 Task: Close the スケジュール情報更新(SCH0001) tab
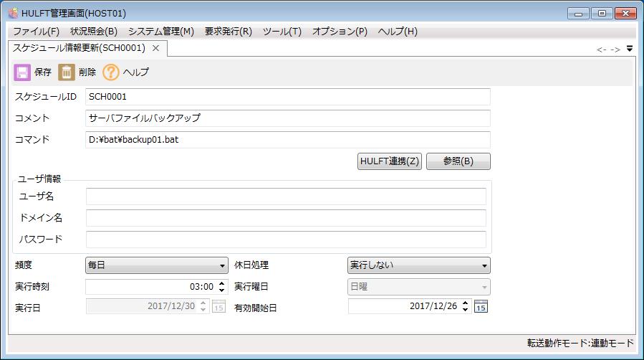pos(155,48)
